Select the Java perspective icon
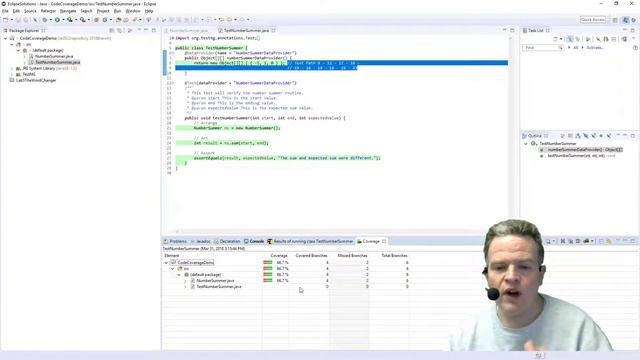Image resolution: width=640 pixels, height=360 pixels. [x=625, y=20]
